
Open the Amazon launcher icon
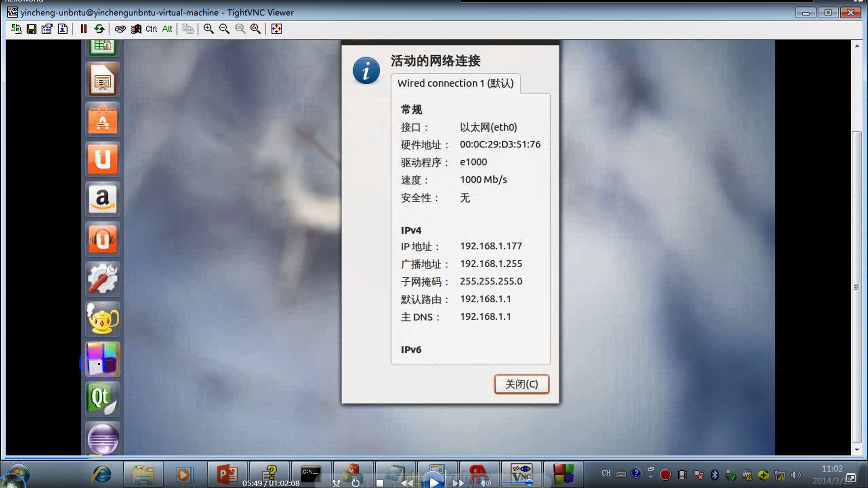point(103,199)
